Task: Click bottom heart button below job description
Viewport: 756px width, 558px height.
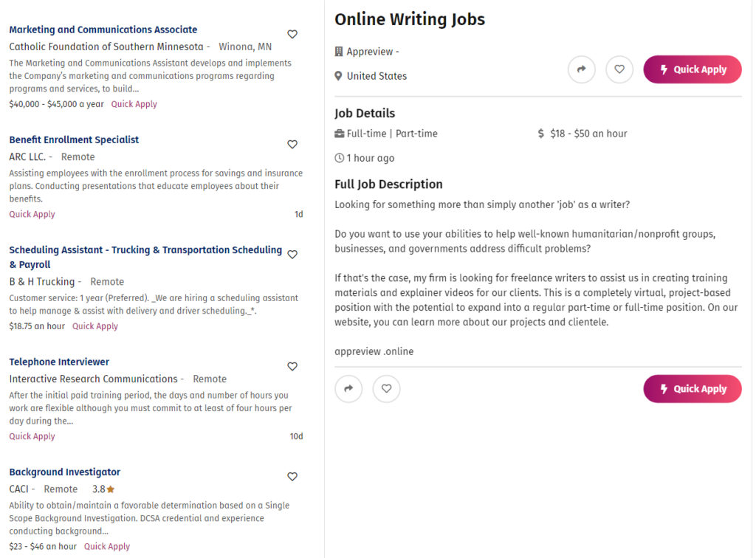Action: 387,389
